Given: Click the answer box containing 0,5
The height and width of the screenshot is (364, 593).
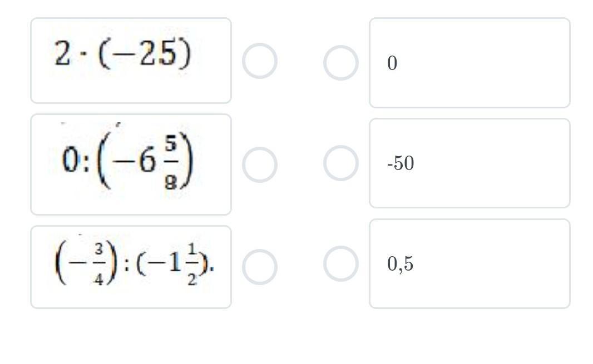Looking at the screenshot, I should [470, 263].
